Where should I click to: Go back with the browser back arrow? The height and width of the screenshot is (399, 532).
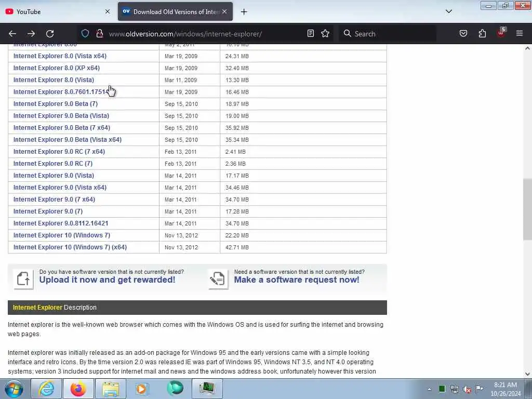(x=12, y=34)
